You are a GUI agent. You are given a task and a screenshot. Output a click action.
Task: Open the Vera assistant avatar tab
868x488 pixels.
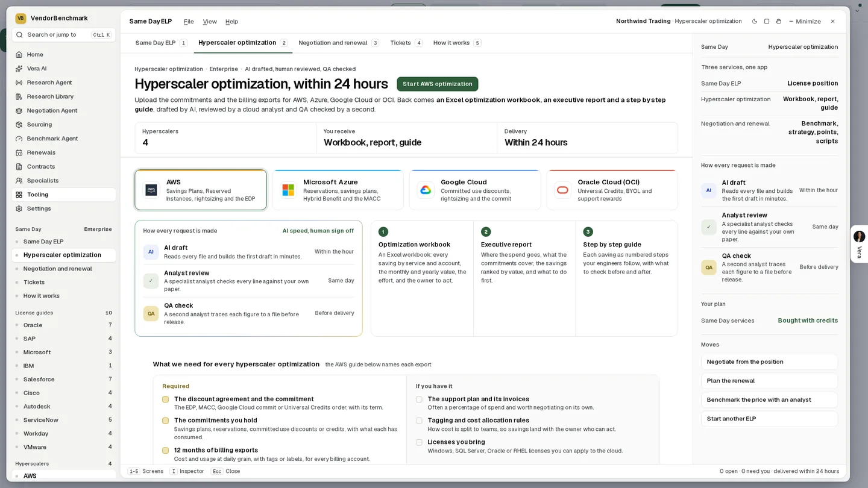[x=860, y=237]
